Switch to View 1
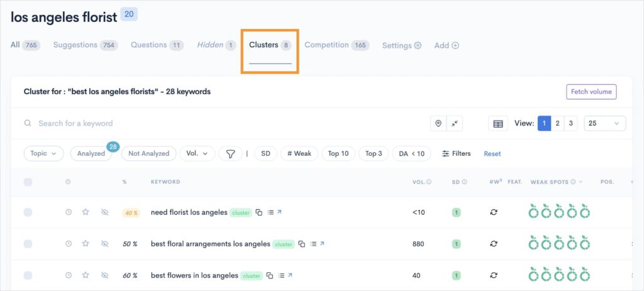 coord(544,123)
